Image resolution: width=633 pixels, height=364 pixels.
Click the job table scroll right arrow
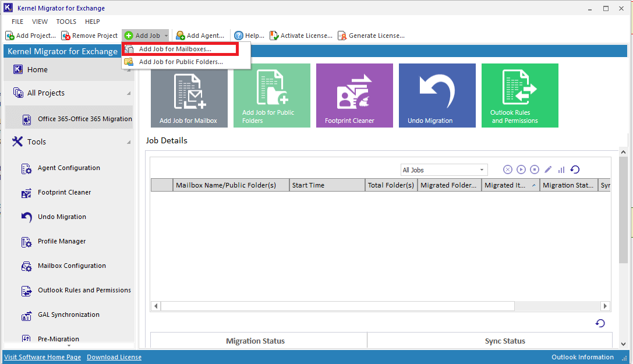[x=604, y=306]
